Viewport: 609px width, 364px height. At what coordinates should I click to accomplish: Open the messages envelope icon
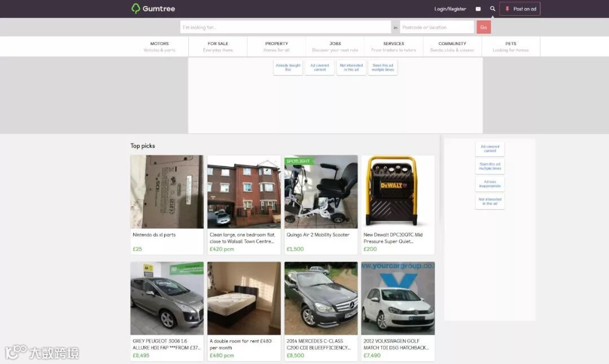point(478,9)
